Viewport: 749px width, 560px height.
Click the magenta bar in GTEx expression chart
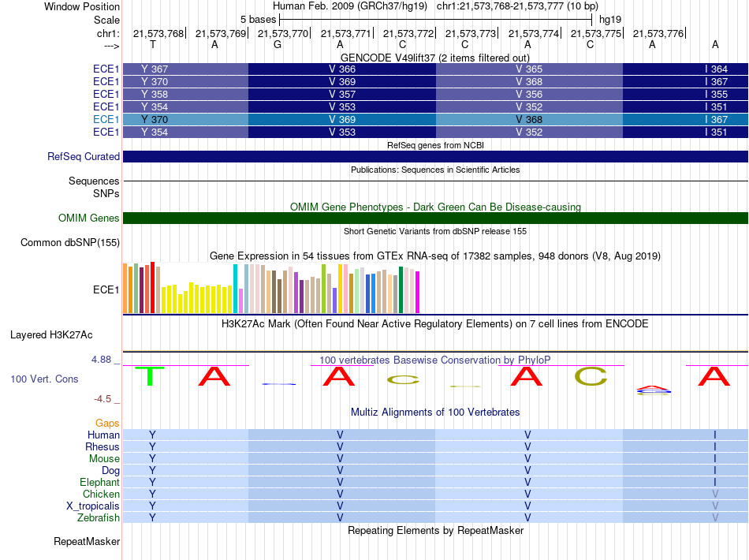click(x=418, y=292)
